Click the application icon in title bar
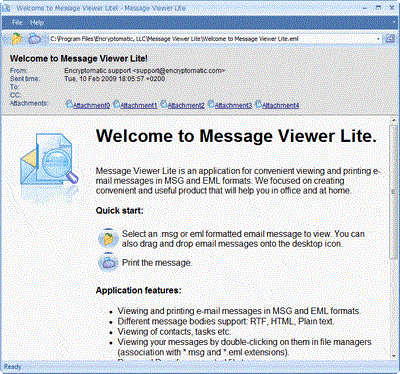400x374 pixels. point(6,8)
